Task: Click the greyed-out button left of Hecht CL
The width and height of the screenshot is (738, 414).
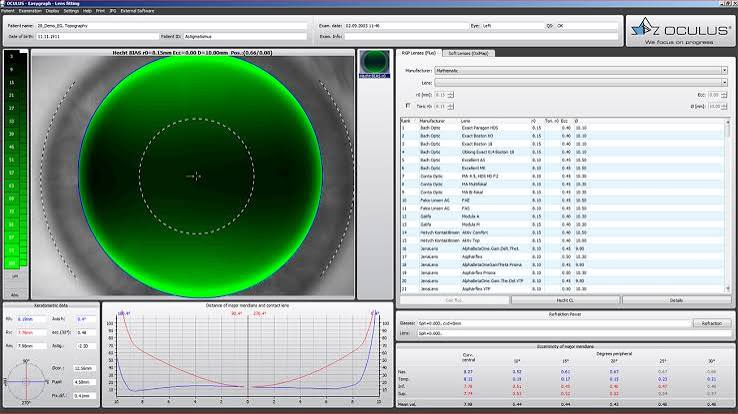Action: tap(454, 300)
